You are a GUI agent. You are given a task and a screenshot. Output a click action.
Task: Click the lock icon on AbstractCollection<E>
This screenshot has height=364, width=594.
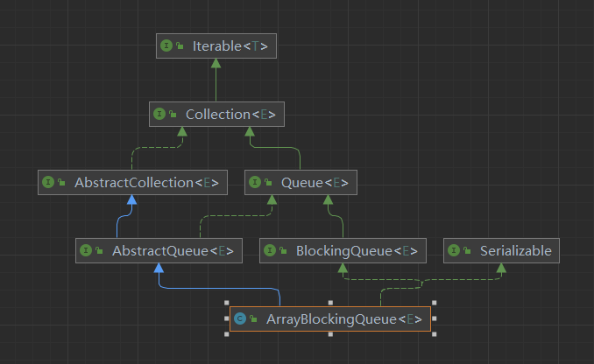[61, 182]
